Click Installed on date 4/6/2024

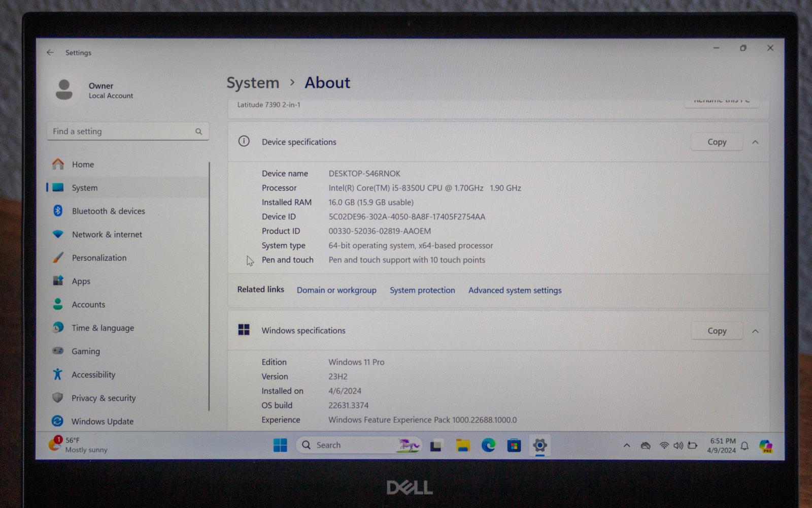(345, 391)
